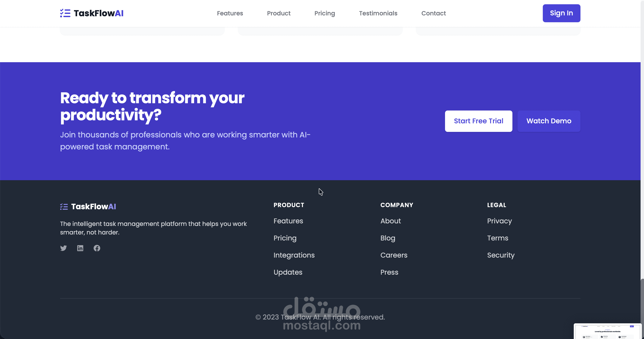Open Testimonials nav item
The image size is (644, 339).
378,13
